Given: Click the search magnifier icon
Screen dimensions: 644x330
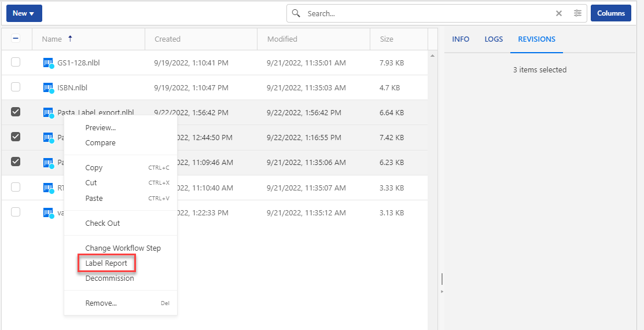Looking at the screenshot, I should (296, 13).
